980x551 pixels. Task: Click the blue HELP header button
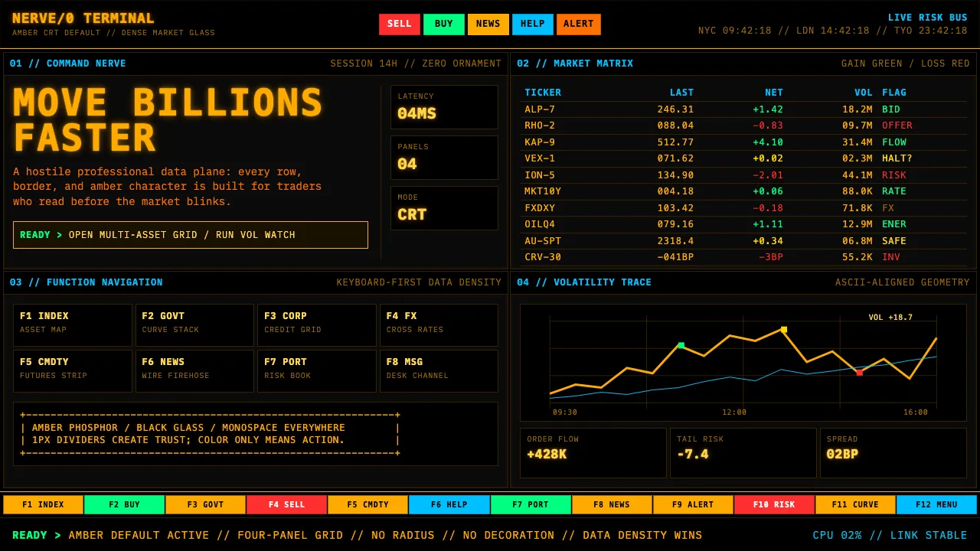click(533, 24)
